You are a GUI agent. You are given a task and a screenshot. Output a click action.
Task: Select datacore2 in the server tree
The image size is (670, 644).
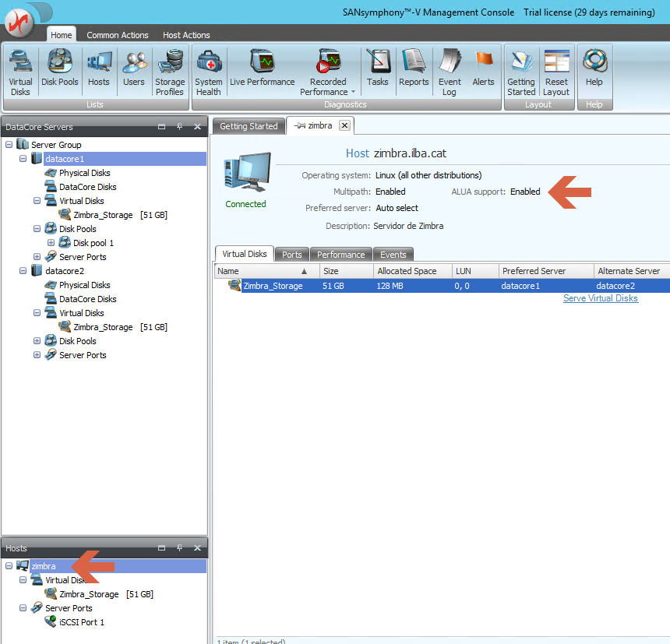coord(65,271)
